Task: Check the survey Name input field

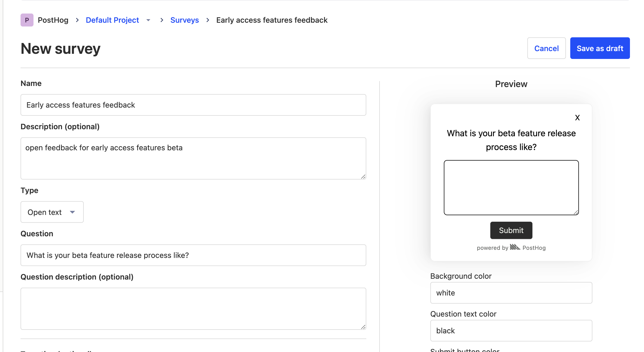Action: coord(193,104)
